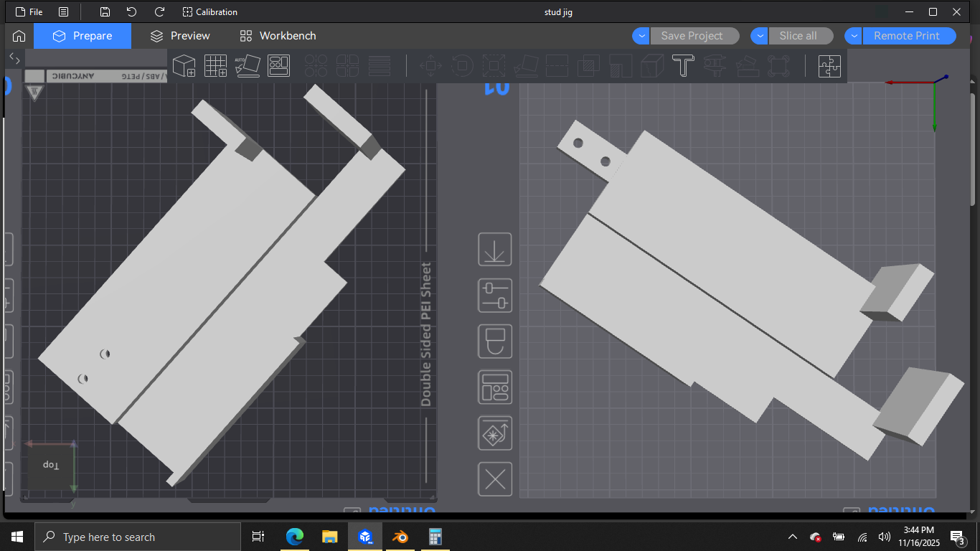Open the Workbench tab
This screenshot has height=551, width=980.
pos(278,36)
